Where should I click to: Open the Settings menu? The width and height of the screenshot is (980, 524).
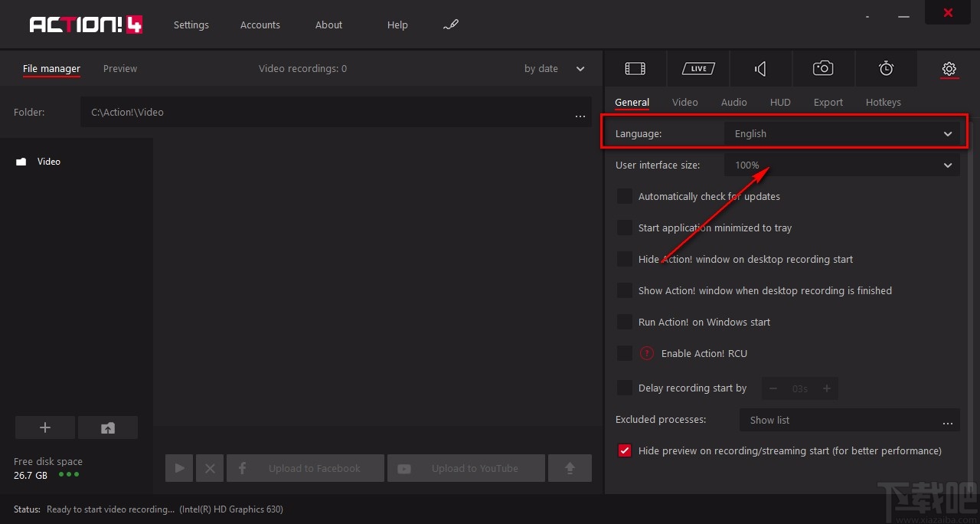191,25
